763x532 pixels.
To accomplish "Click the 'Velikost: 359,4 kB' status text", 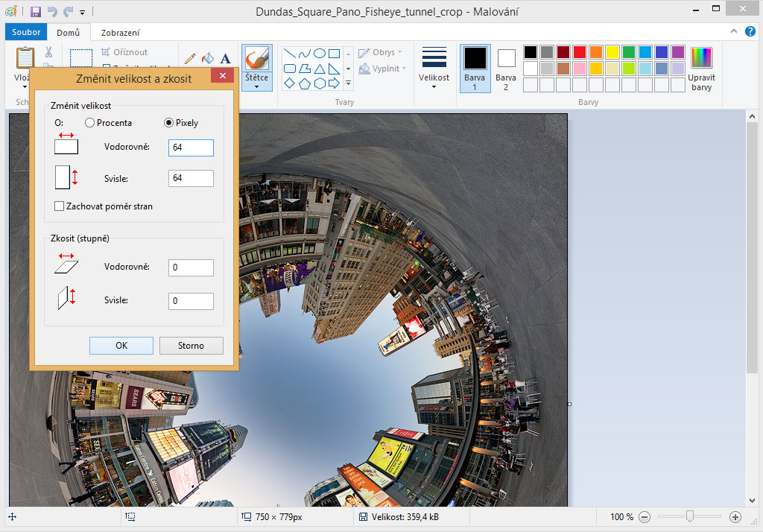I will click(x=405, y=517).
